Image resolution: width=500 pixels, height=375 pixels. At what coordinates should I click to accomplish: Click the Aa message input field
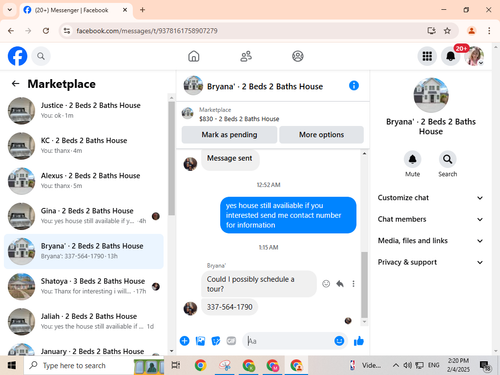click(289, 341)
